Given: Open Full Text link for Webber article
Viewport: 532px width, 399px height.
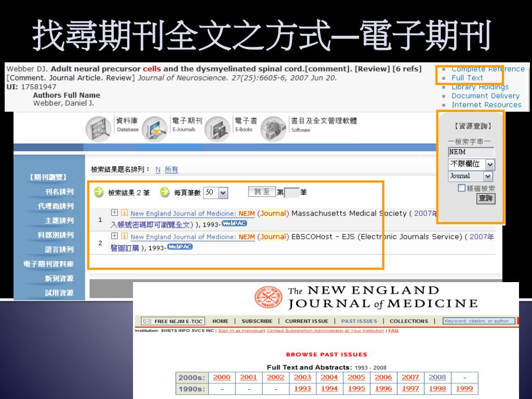Looking at the screenshot, I should coord(467,78).
